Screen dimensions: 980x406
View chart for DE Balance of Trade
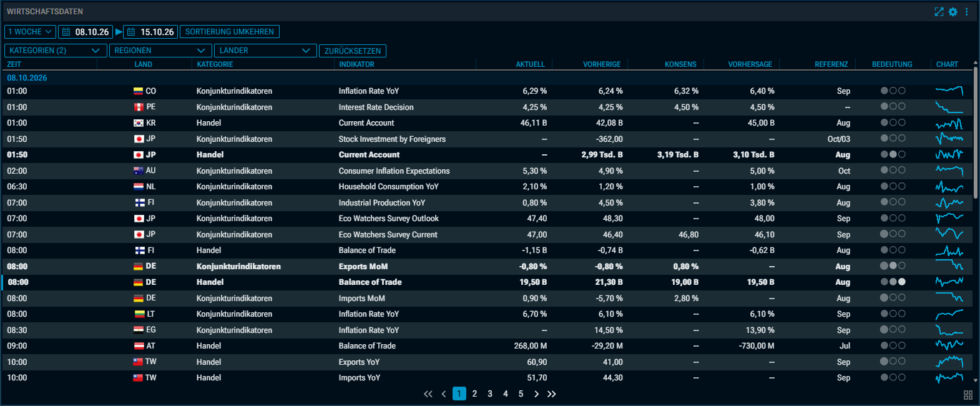(x=949, y=282)
